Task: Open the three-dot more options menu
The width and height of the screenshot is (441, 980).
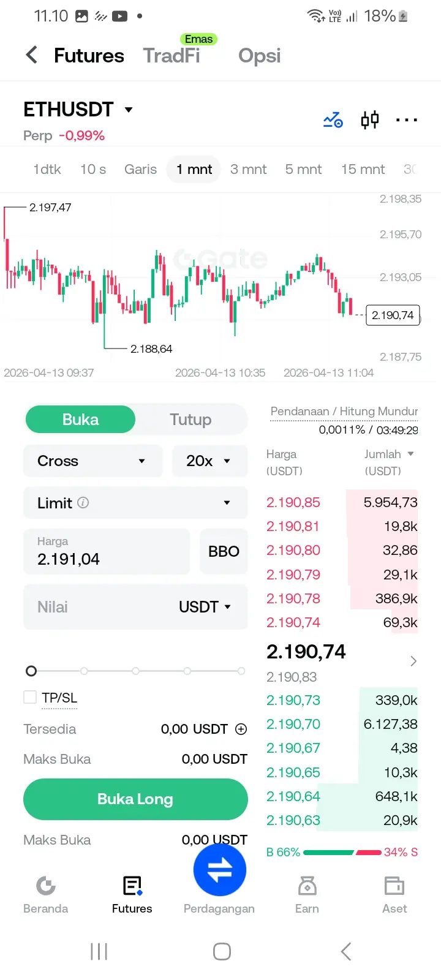Action: click(407, 120)
